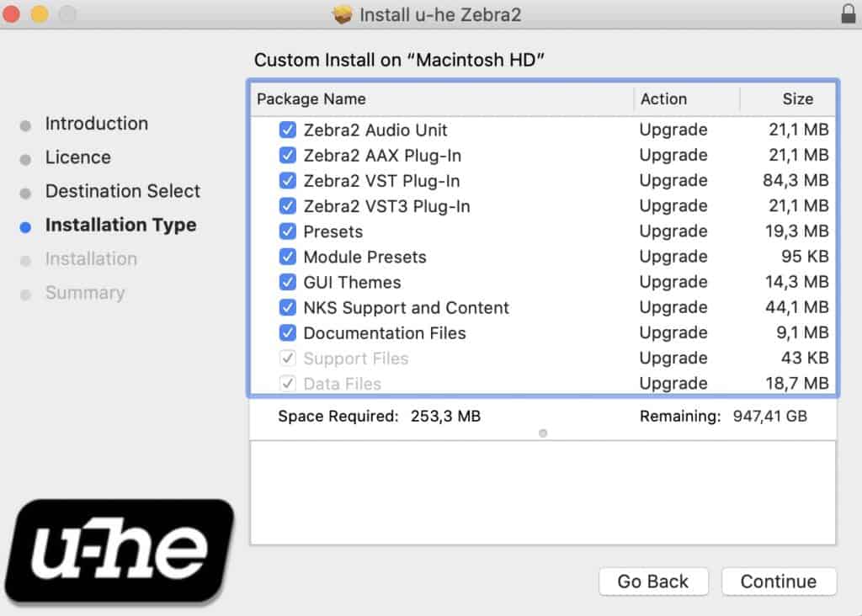Select the Summary step in sidebar
Viewport: 862px width, 616px height.
coord(85,293)
